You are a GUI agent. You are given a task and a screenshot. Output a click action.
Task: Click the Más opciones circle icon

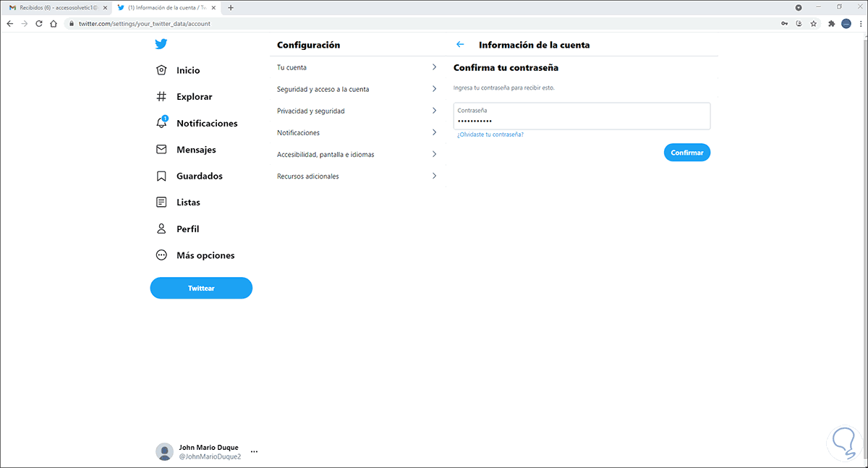click(x=162, y=255)
